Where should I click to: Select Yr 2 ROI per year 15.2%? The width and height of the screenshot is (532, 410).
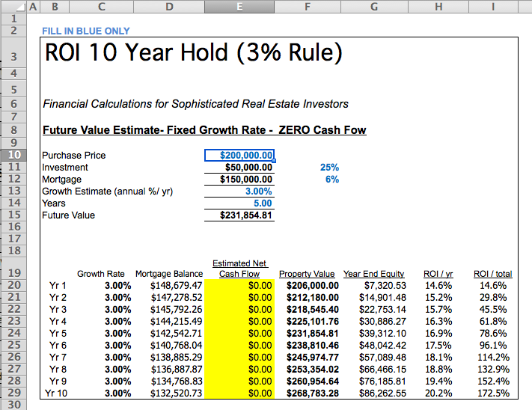(438, 298)
